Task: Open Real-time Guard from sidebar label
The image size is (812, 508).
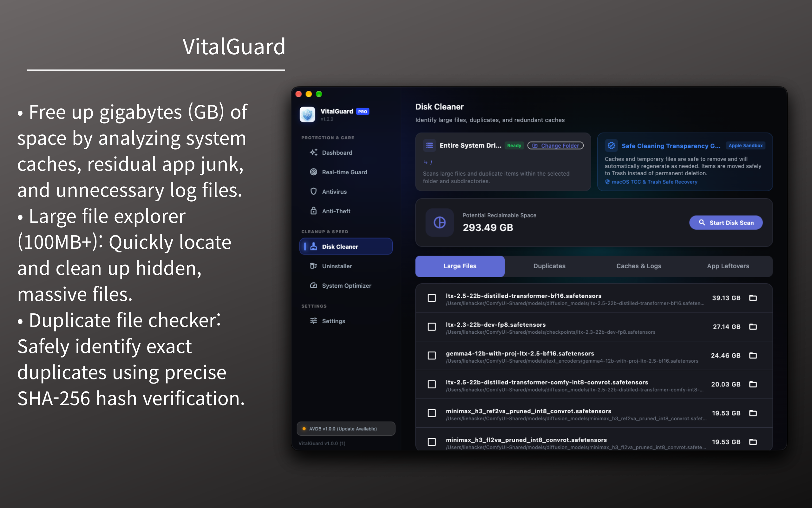Action: (x=344, y=172)
